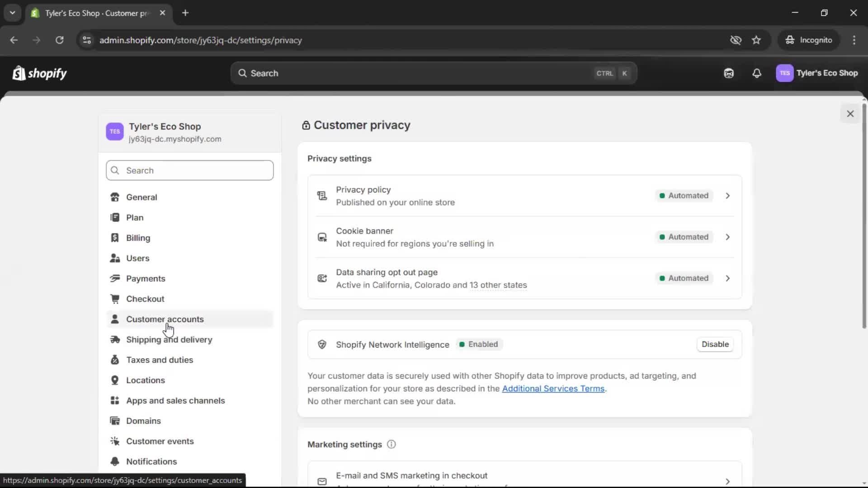Screen dimensions: 868x488
Task: Click the Locations pin icon
Action: pyautogui.click(x=115, y=380)
